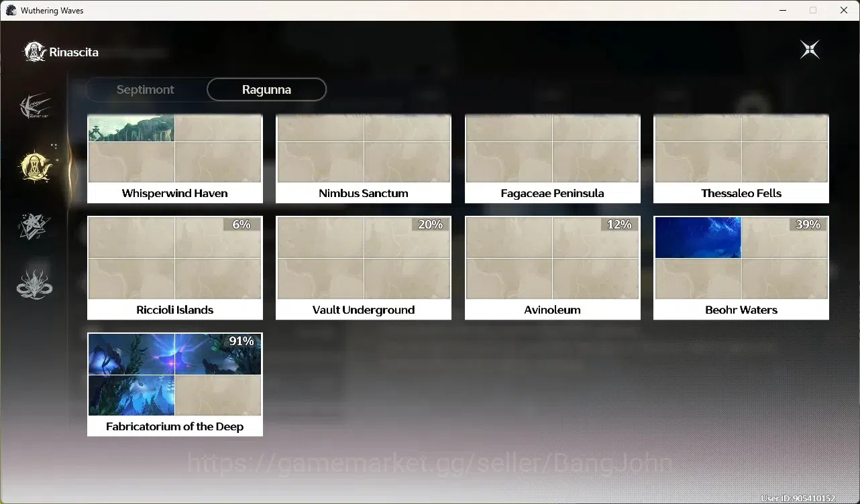This screenshot has height=504, width=860.
Task: Click the 6% progress badge on Riccioli Islands
Action: click(x=241, y=225)
